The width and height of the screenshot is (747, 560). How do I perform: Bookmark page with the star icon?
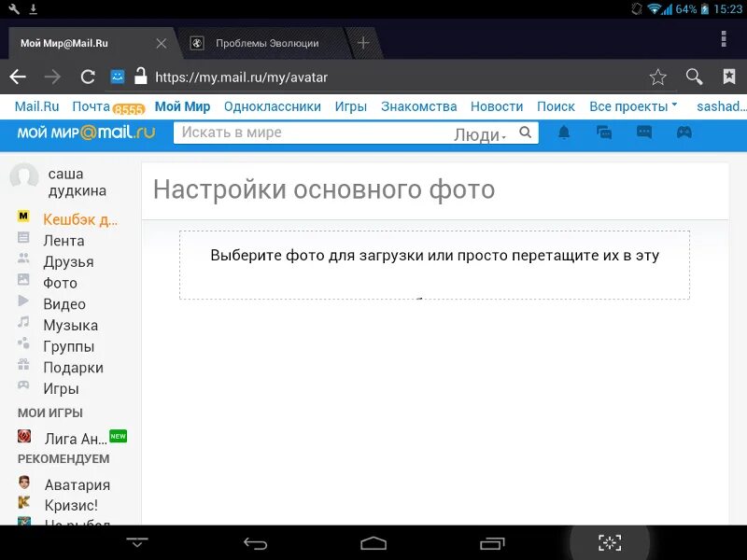tap(658, 77)
